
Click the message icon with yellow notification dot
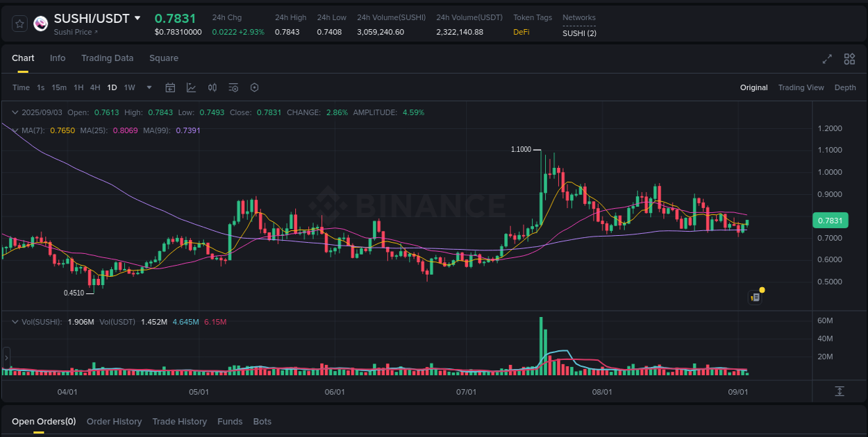pyautogui.click(x=755, y=297)
